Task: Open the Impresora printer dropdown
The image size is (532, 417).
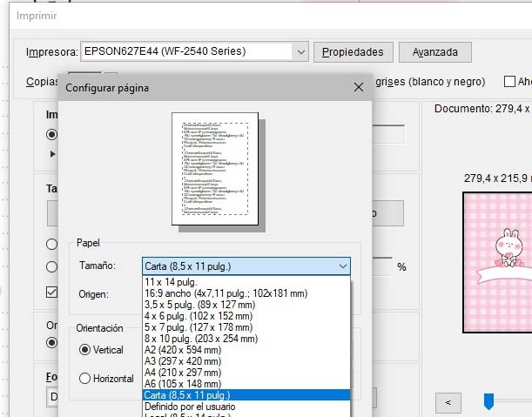Action: tap(300, 52)
